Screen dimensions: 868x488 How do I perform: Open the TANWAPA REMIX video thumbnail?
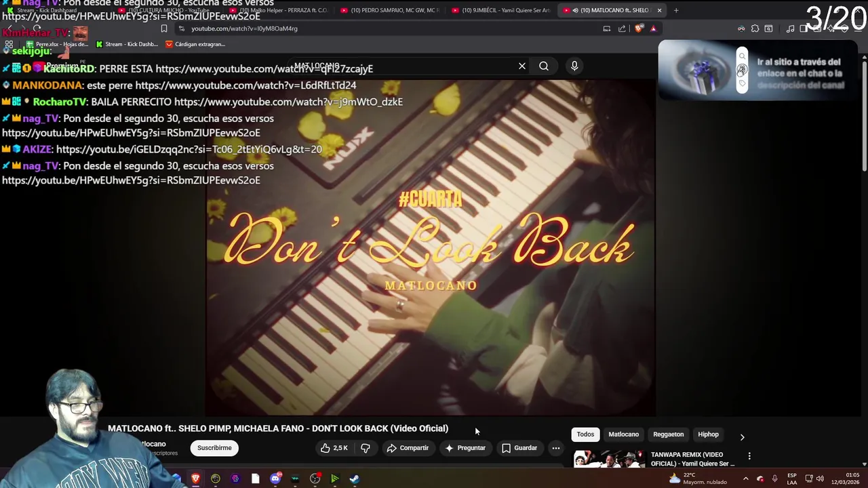610,459
